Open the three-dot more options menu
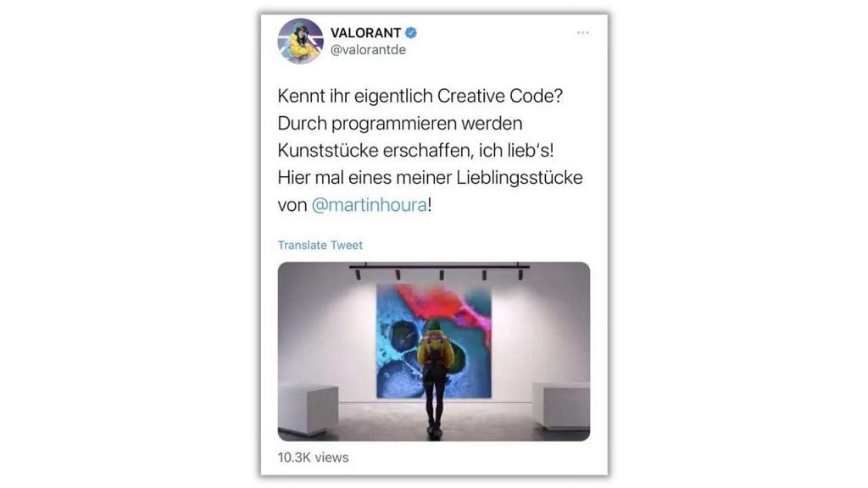Image resolution: width=868 pixels, height=488 pixels. click(x=583, y=33)
